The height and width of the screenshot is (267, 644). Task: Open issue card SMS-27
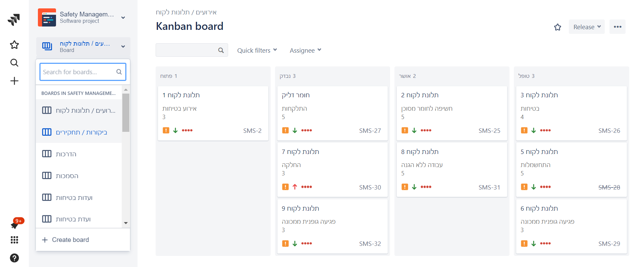[x=332, y=113]
